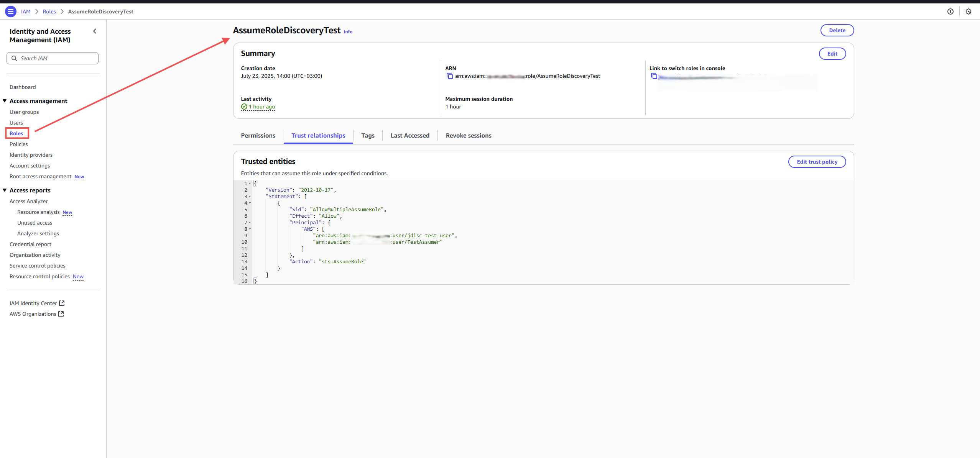Fold the Principal block on line 7

249,222
